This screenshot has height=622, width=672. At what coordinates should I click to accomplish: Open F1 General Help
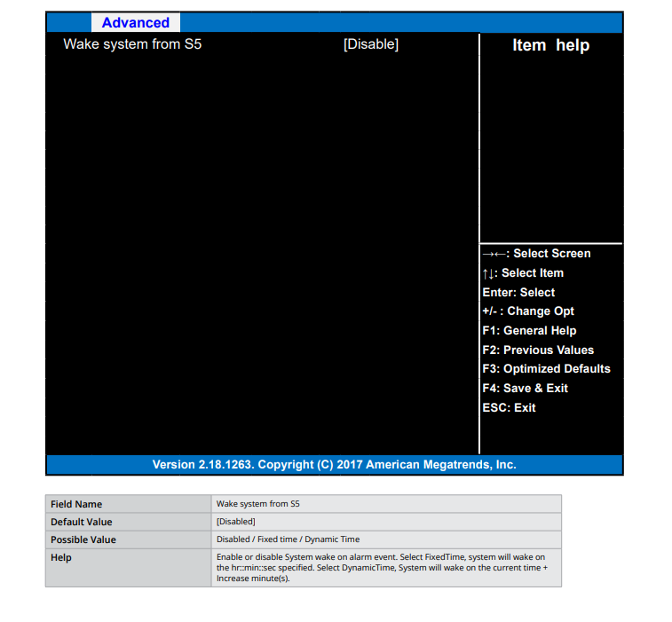pos(529,331)
